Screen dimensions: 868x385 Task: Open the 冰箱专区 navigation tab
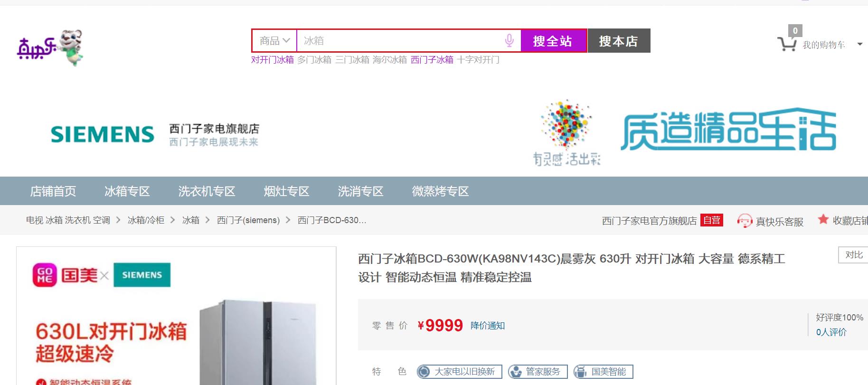click(127, 191)
